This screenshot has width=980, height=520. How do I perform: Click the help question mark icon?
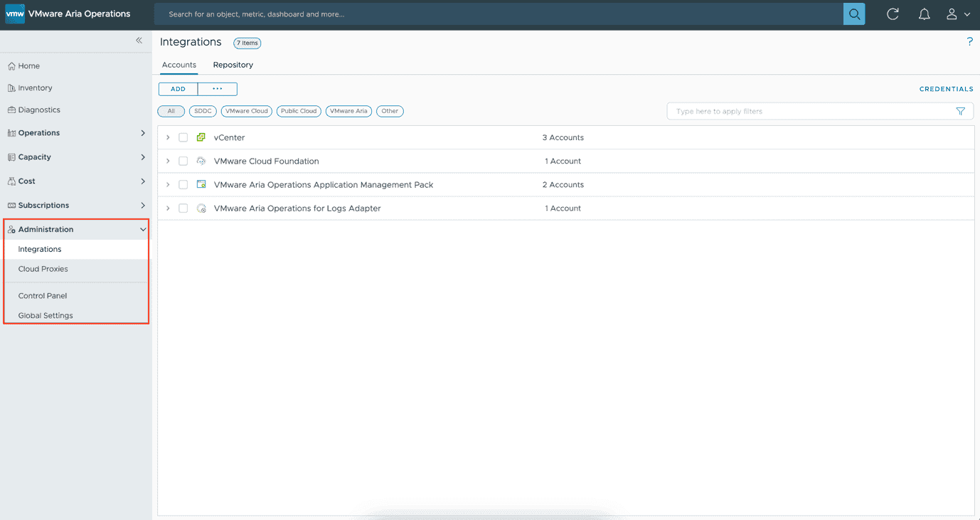(969, 42)
